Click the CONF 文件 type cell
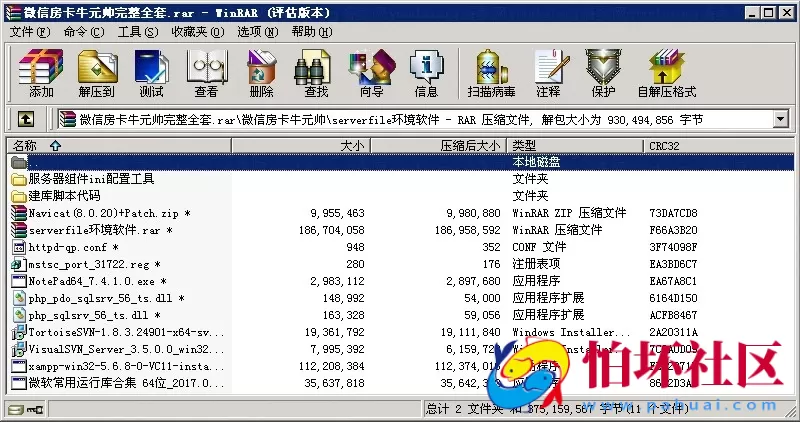The height and width of the screenshot is (422, 800). click(x=539, y=247)
